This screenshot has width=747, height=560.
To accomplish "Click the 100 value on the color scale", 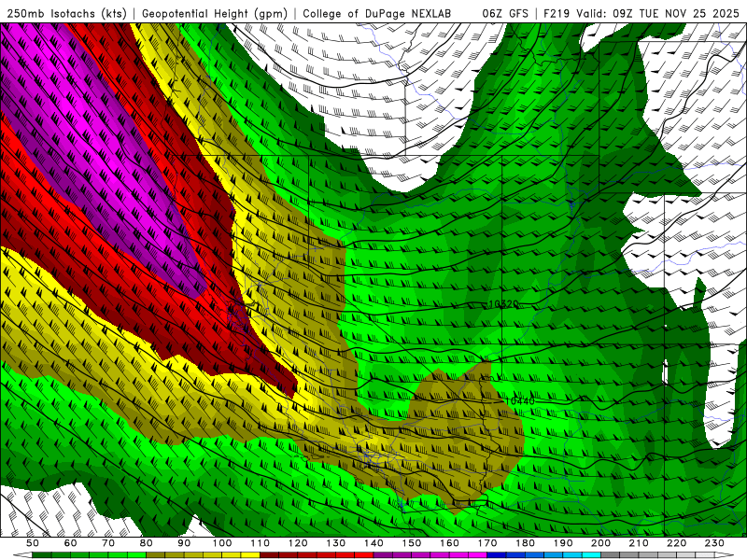I will pos(222,543).
